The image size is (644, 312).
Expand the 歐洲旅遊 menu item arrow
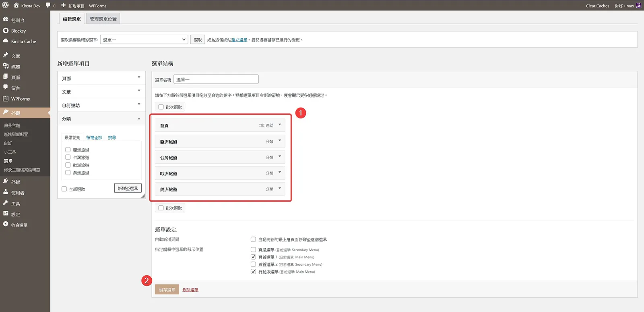280,173
